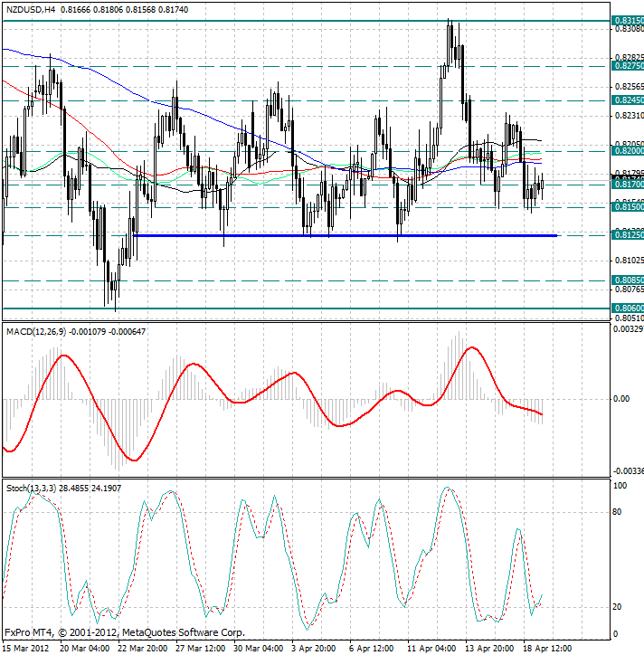Select the thick blue horizontal support line
644x655 pixels.
(344, 235)
